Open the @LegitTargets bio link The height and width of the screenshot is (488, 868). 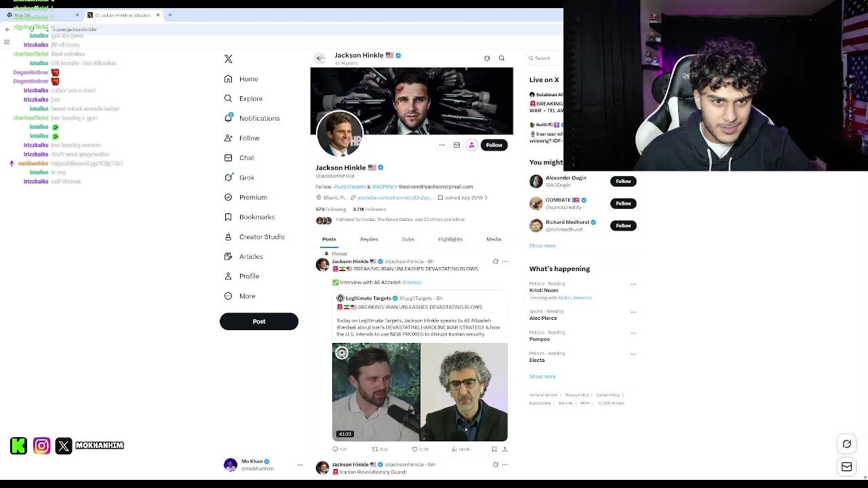[x=349, y=187]
